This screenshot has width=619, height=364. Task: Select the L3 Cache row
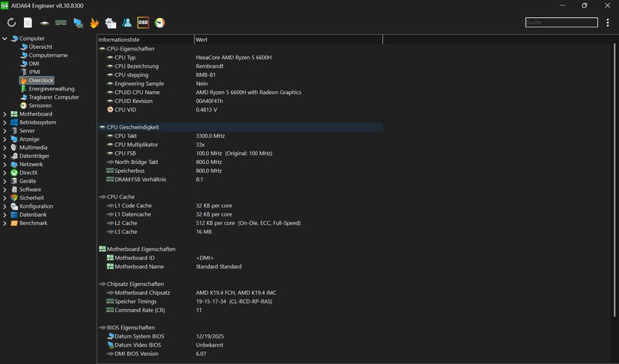[240, 232]
